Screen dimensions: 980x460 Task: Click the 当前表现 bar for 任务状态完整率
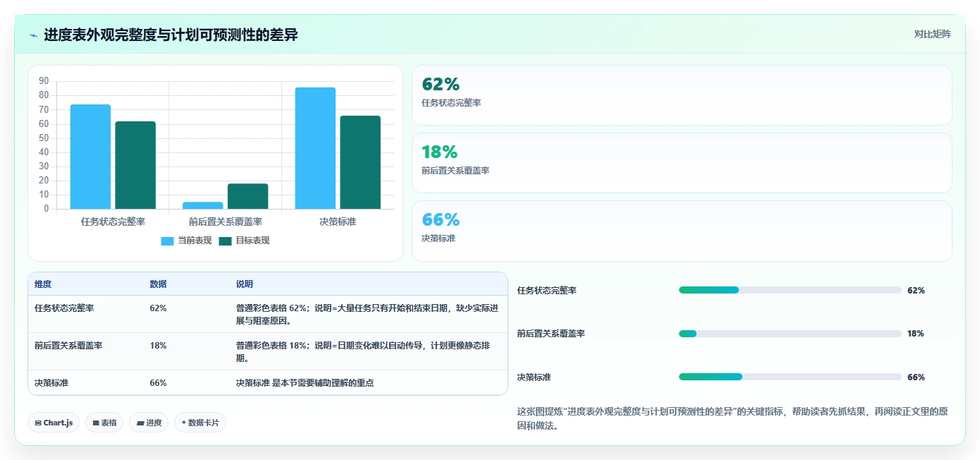tap(90, 157)
